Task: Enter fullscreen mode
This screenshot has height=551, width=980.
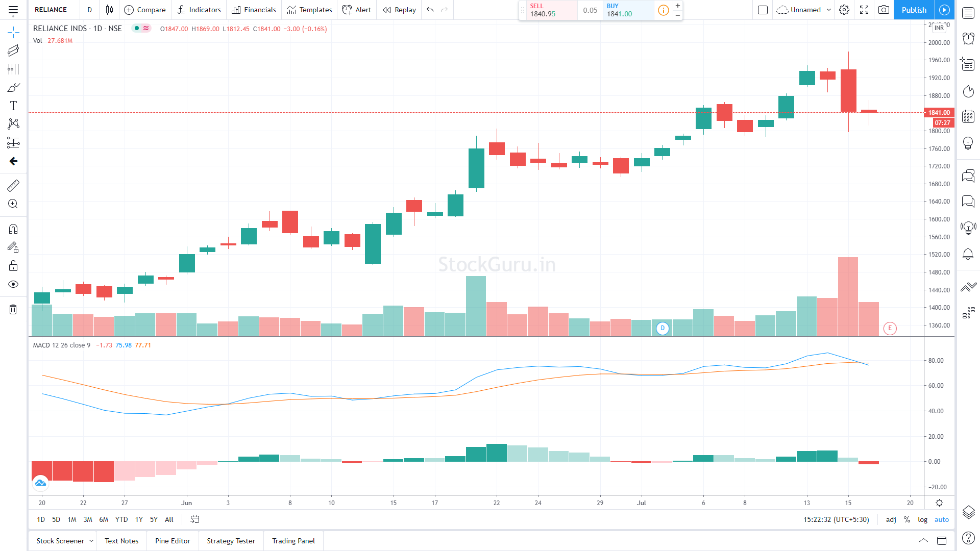Action: [864, 10]
